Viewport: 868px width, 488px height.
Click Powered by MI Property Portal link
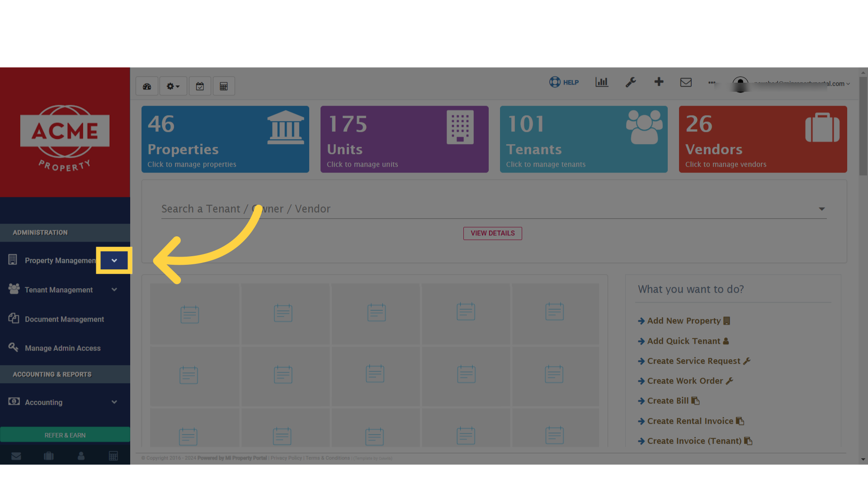tap(232, 458)
